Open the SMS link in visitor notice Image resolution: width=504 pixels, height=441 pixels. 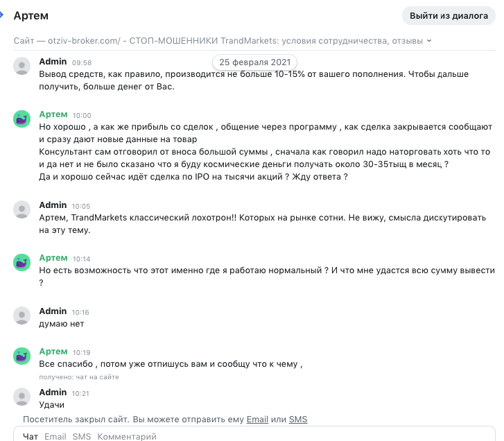(x=298, y=420)
